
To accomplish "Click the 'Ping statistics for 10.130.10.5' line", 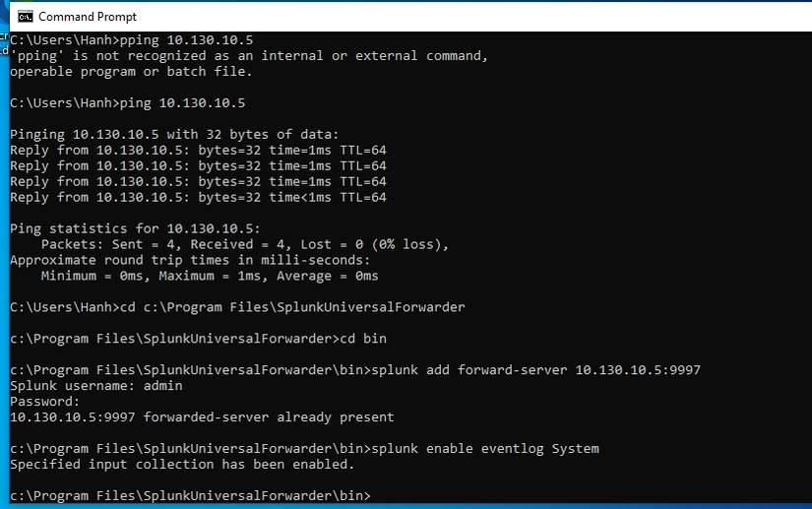I will click(x=135, y=228).
